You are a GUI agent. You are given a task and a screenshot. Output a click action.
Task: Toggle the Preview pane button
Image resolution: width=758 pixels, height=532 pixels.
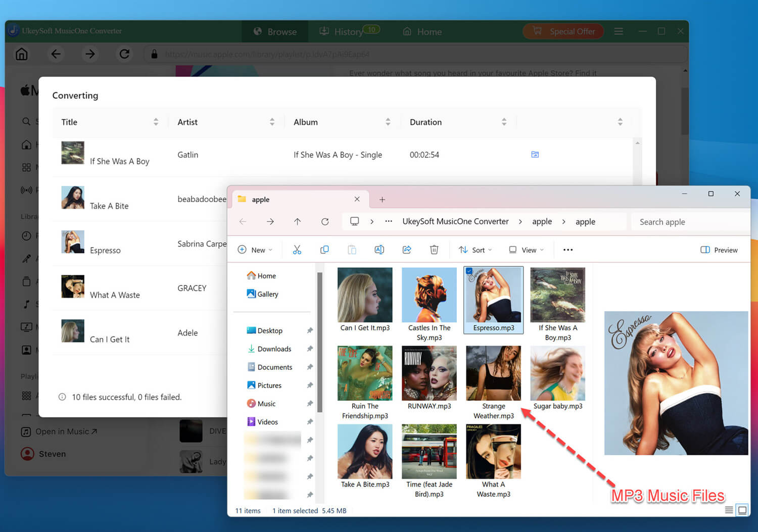pyautogui.click(x=719, y=250)
